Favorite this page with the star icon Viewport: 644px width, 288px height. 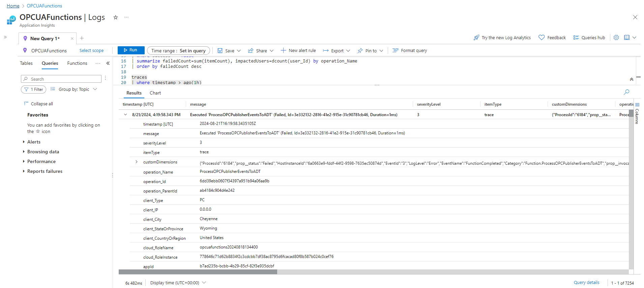coord(116,17)
